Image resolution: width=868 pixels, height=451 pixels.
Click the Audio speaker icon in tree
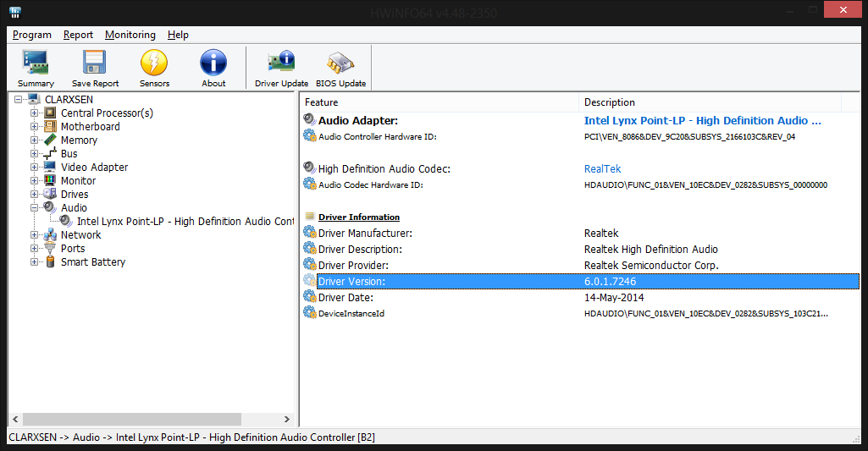(50, 207)
